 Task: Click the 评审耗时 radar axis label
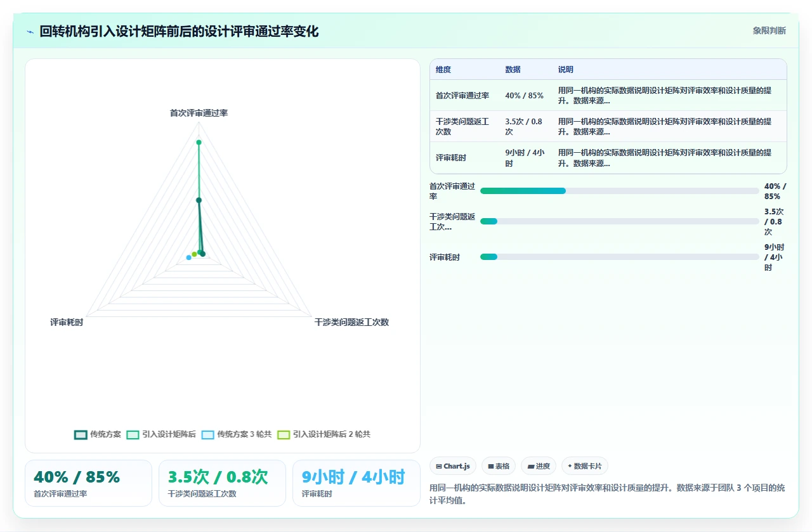tap(67, 322)
